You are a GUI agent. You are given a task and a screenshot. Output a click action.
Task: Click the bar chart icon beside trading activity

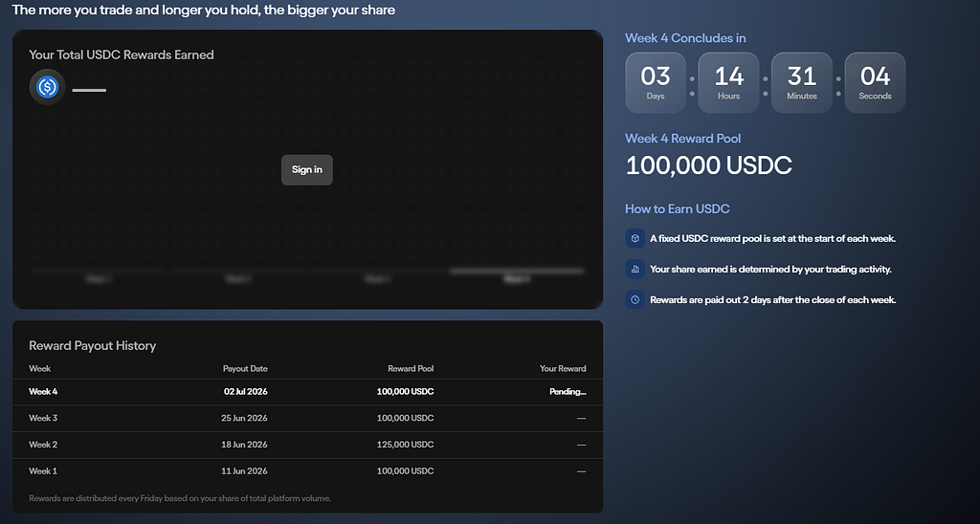pyautogui.click(x=635, y=270)
